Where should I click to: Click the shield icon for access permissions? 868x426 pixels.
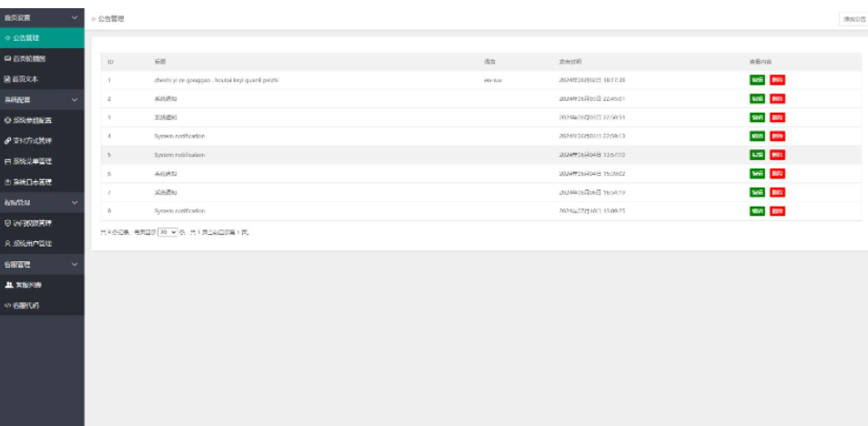pos(7,223)
